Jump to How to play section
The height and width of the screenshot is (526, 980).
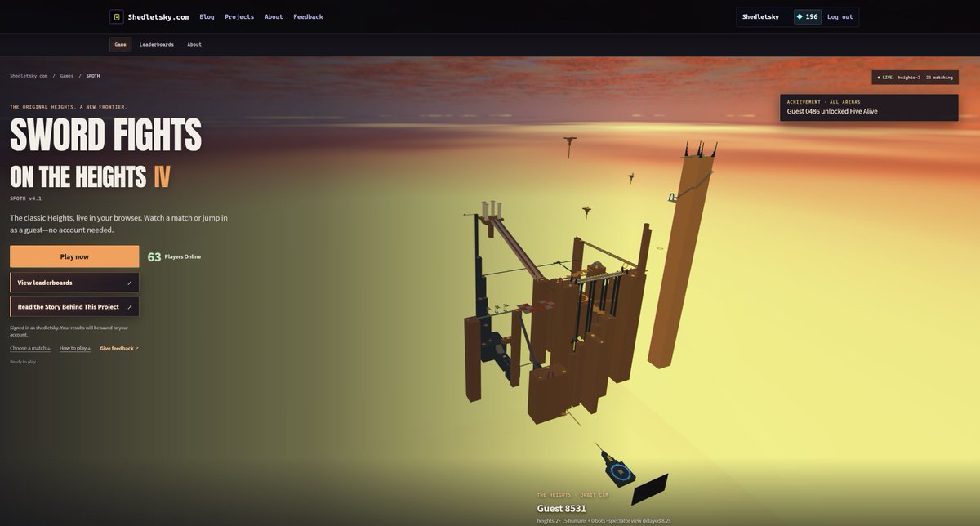(75, 348)
